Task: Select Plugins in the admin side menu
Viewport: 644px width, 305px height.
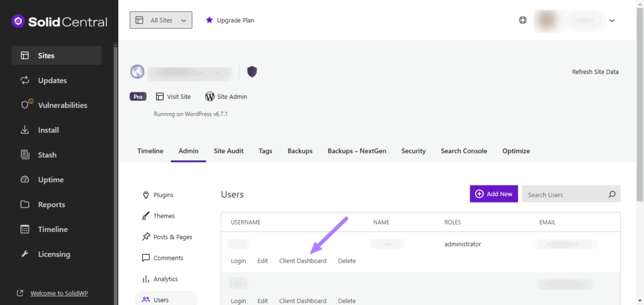Action: 163,195
